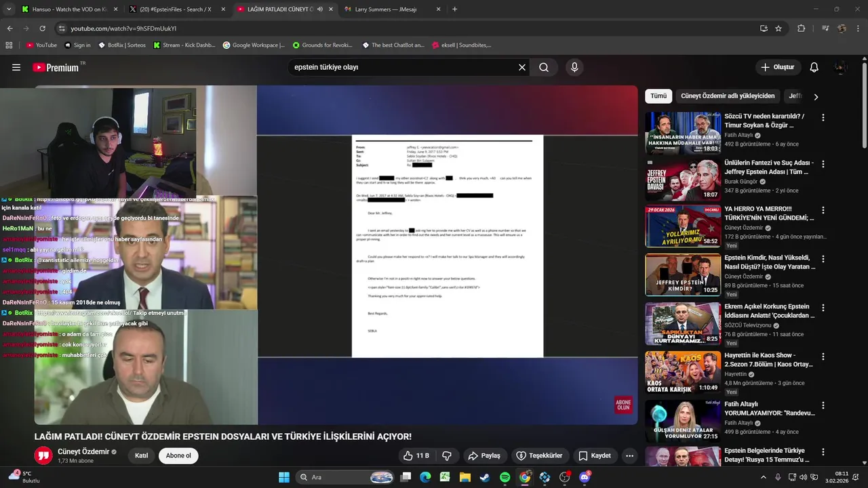This screenshot has height=488, width=868.
Task: Reload the page in Chrome
Action: point(42,28)
